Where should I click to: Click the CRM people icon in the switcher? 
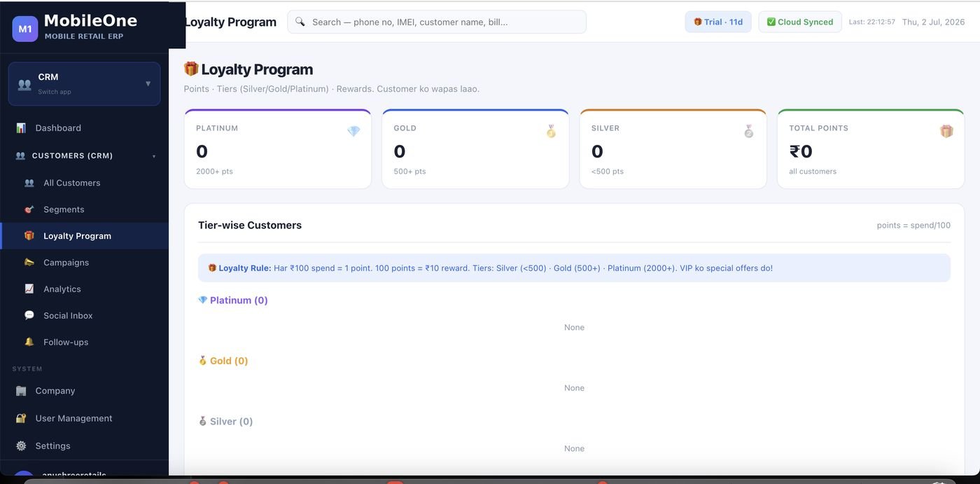[x=24, y=84]
